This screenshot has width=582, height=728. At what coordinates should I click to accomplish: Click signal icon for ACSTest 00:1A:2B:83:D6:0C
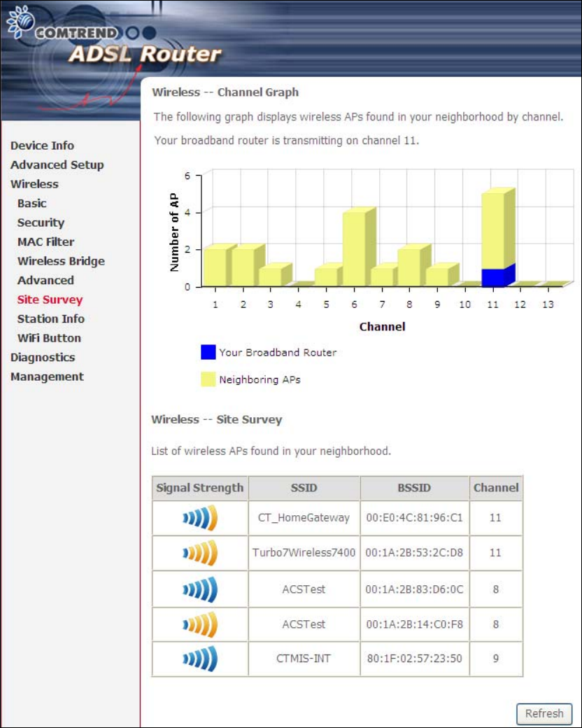pyautogui.click(x=200, y=589)
